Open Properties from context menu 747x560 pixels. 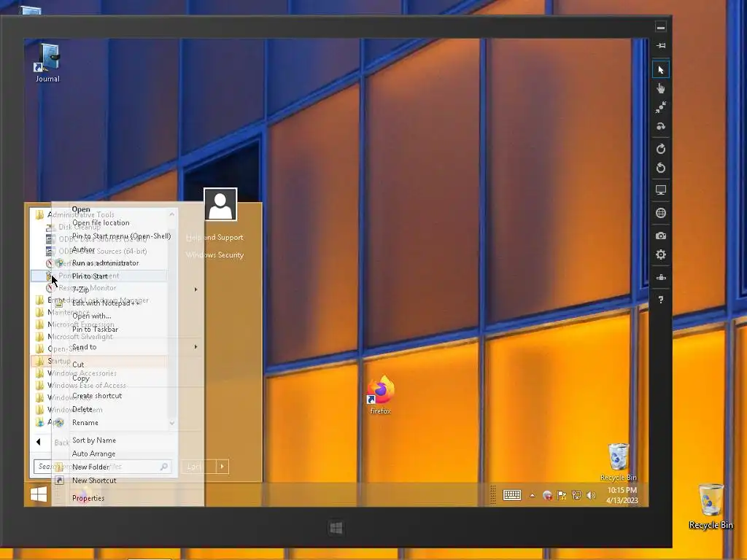tap(88, 498)
